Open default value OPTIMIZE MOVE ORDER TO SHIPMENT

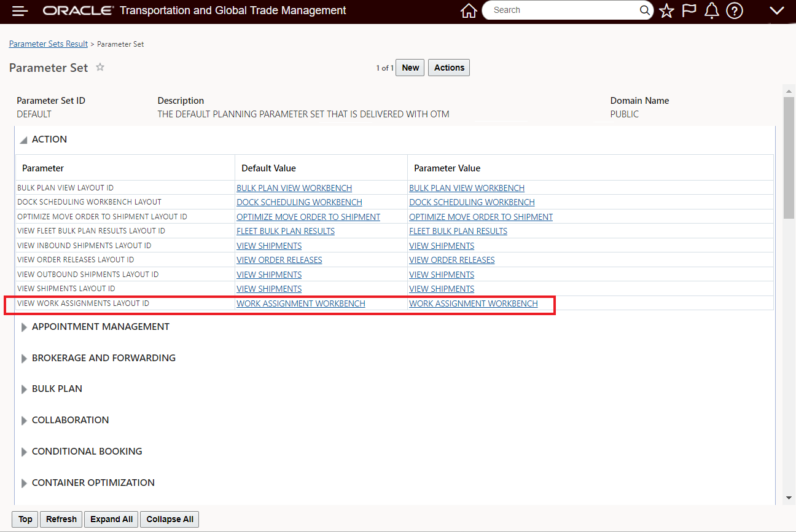click(308, 217)
